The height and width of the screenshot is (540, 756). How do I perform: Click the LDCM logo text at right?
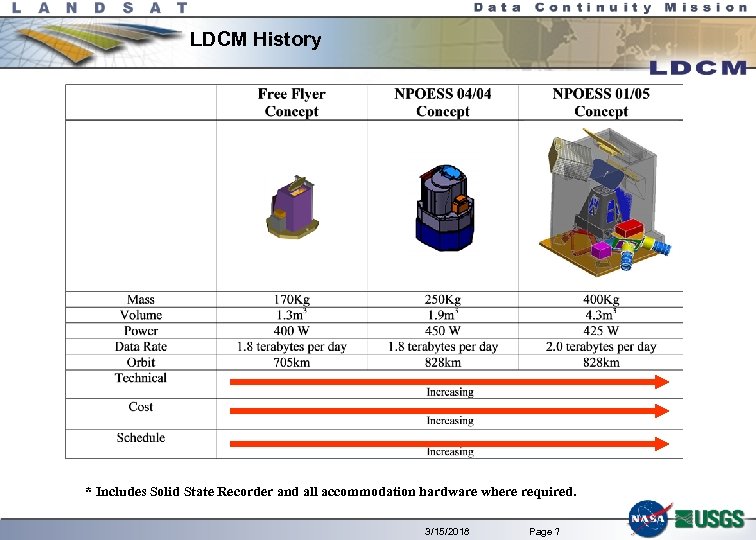698,68
